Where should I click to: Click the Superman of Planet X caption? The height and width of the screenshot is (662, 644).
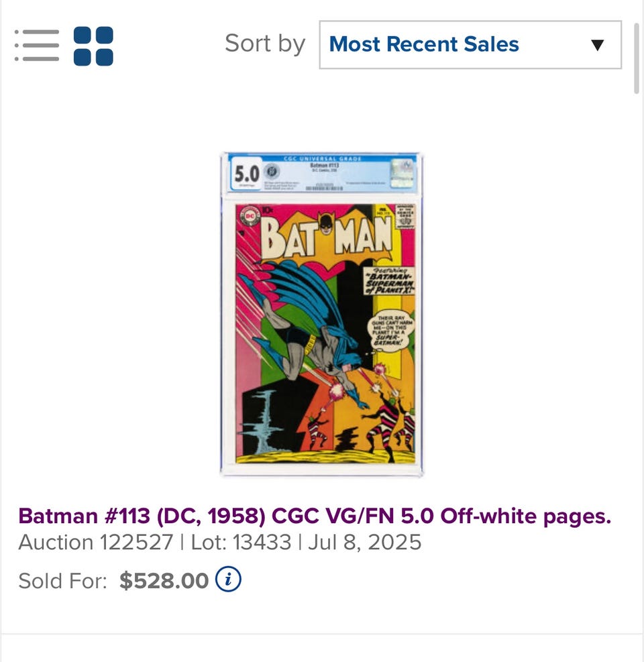[389, 280]
